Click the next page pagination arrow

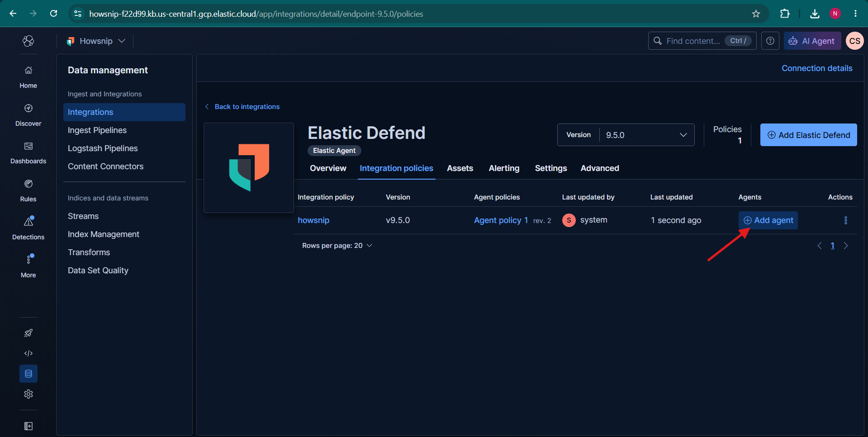pos(846,246)
